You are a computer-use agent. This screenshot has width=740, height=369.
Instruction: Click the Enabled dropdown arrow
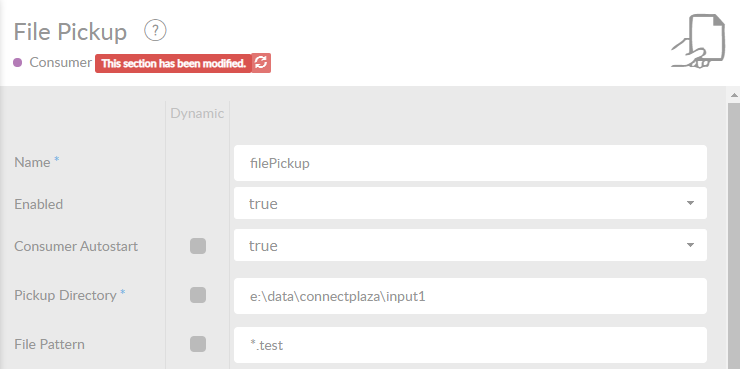click(x=690, y=203)
